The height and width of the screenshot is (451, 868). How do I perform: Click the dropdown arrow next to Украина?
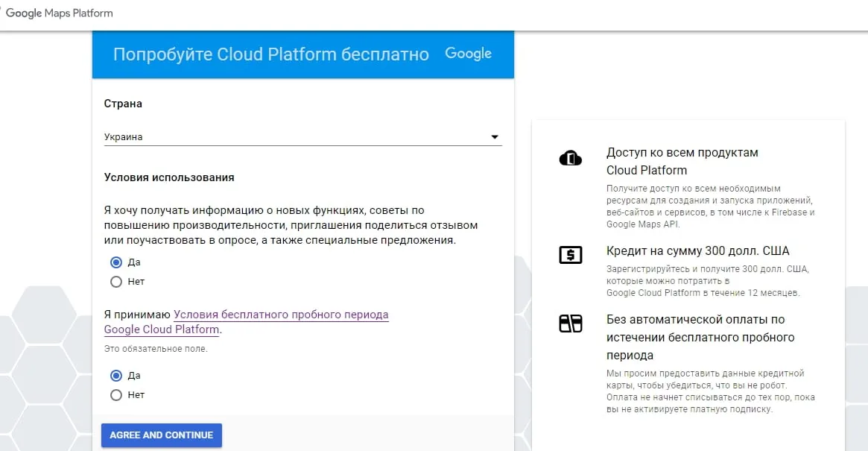pyautogui.click(x=494, y=137)
